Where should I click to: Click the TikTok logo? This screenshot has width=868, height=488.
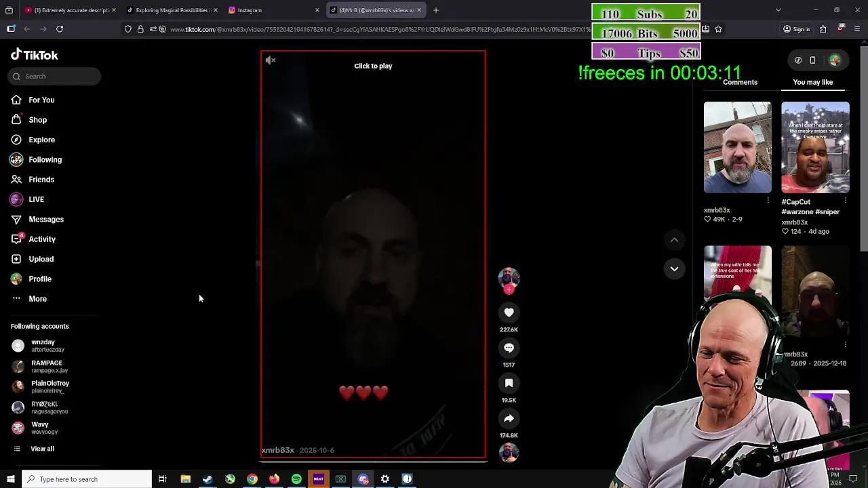click(x=35, y=56)
